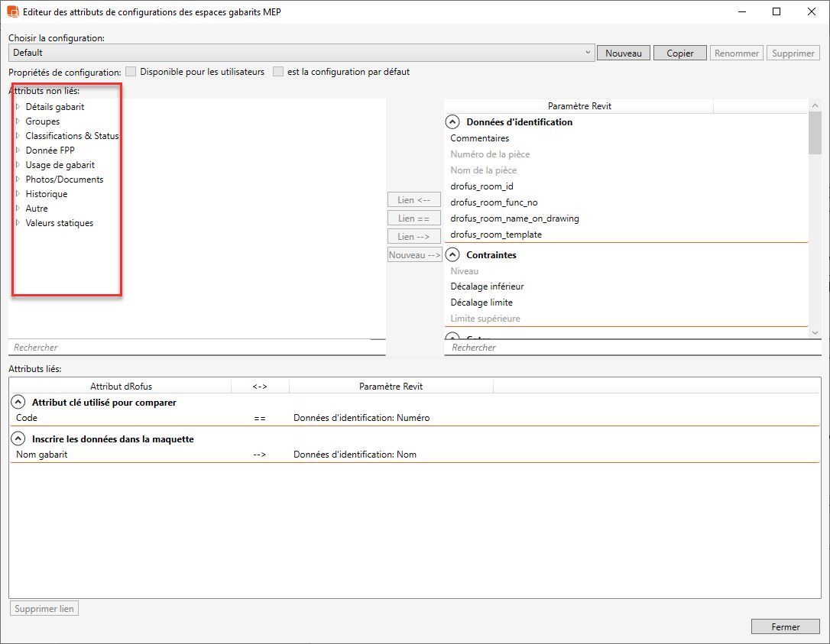Close the dialog with Fermer button
The image size is (830, 644).
[x=785, y=626]
